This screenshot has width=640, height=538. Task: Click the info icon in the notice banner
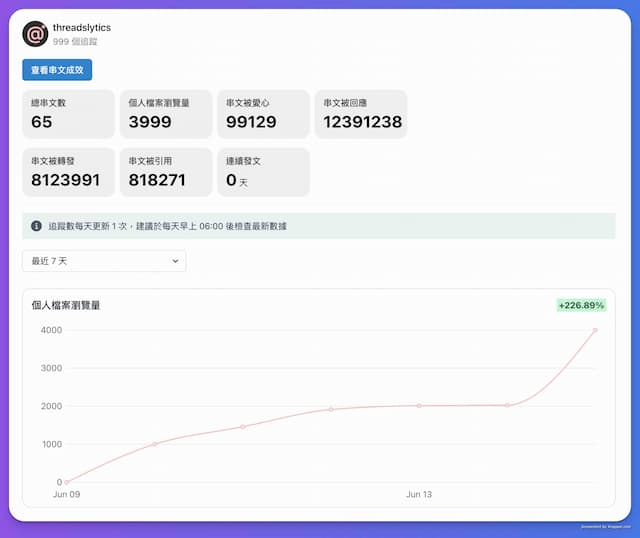tap(36, 226)
